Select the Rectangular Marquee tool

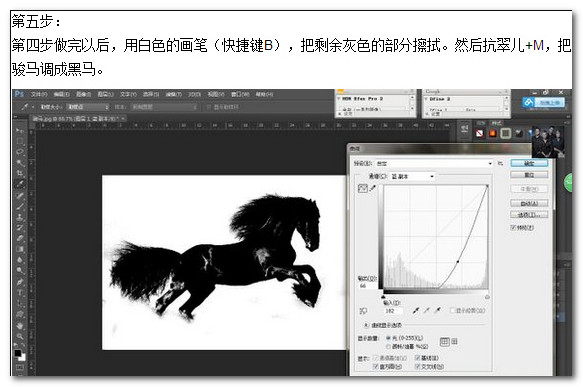[x=20, y=141]
